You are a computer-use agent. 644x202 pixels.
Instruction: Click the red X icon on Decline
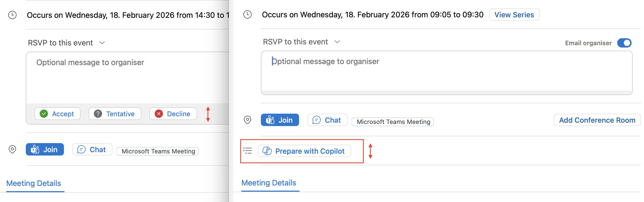tap(159, 114)
